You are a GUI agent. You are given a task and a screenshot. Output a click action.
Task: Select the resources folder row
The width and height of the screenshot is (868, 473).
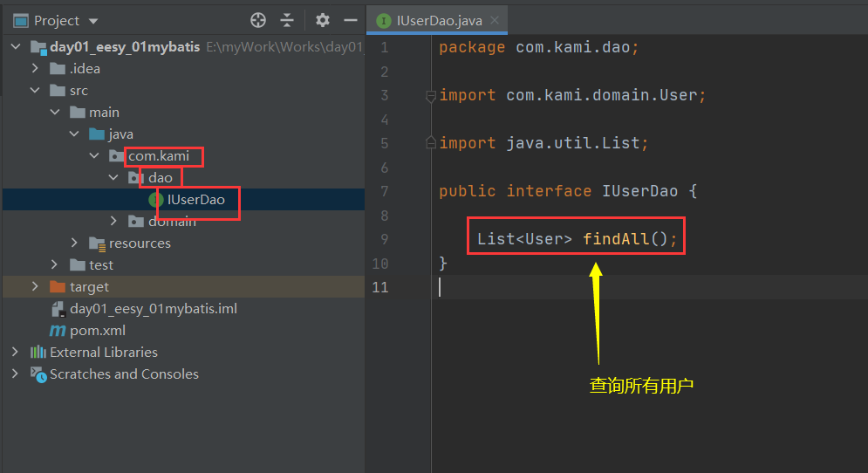pos(183,243)
